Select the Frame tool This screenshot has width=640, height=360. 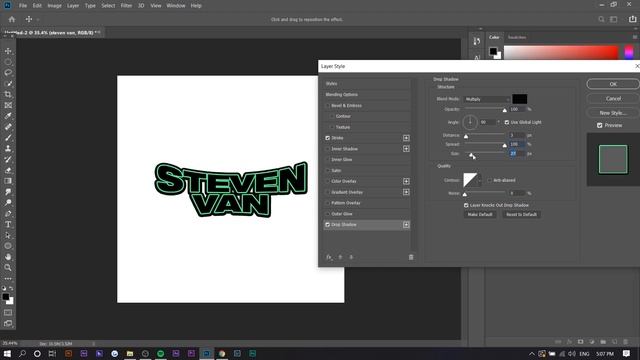[x=8, y=105]
